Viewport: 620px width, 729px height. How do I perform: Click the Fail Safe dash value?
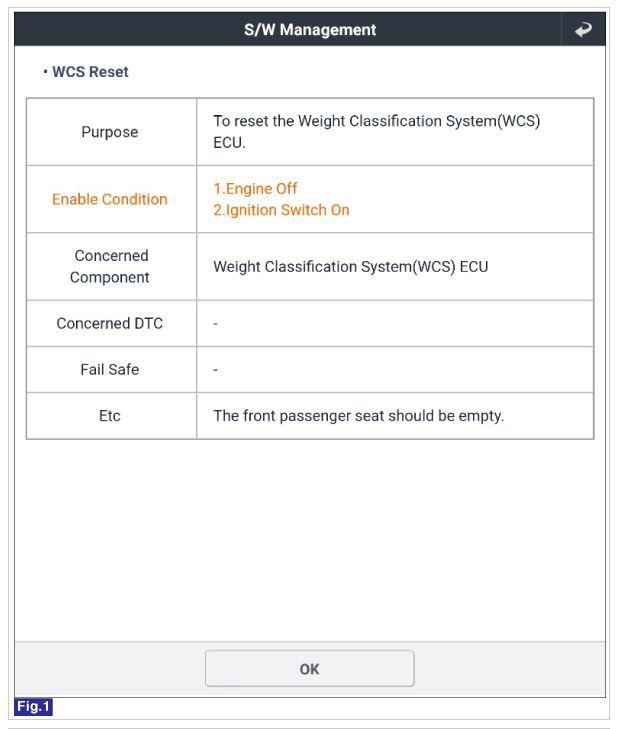pos(216,369)
